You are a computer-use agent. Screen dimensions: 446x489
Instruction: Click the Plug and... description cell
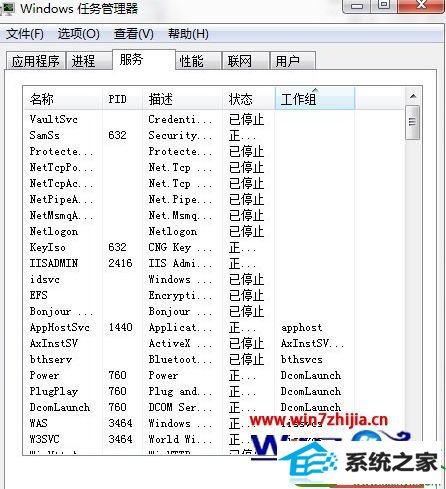tap(180, 391)
